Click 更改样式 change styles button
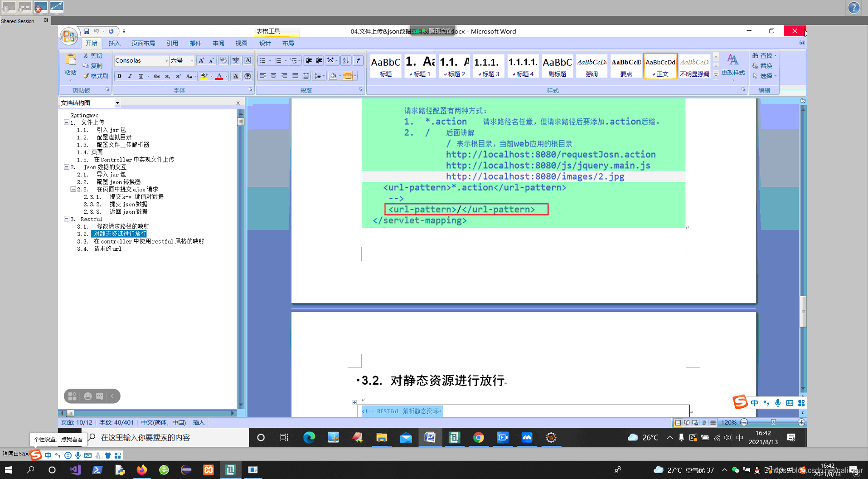The height and width of the screenshot is (479, 868). (x=733, y=66)
